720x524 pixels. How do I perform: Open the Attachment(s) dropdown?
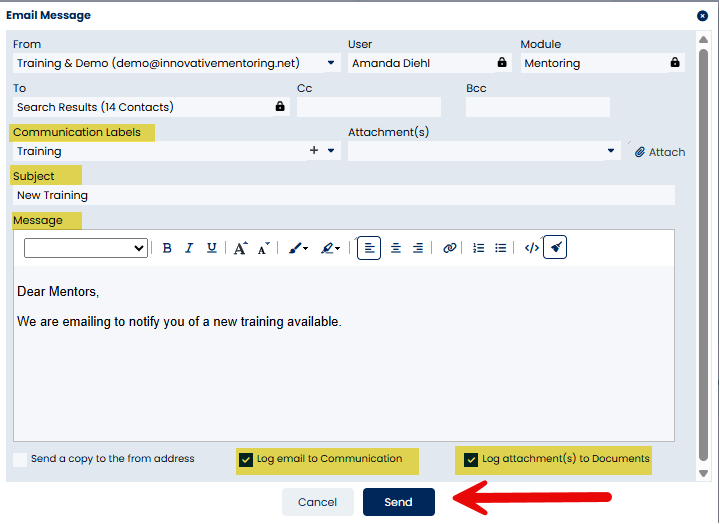(611, 151)
